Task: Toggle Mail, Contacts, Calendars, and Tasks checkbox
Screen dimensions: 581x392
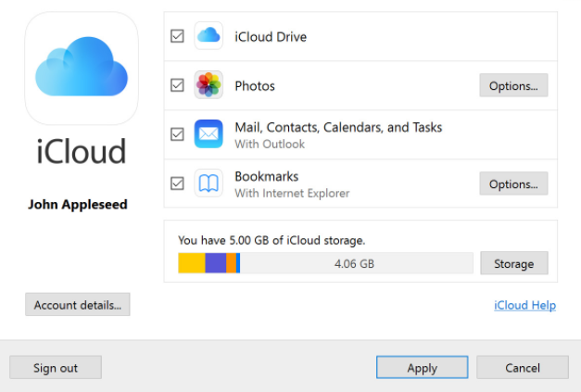Action: click(177, 134)
